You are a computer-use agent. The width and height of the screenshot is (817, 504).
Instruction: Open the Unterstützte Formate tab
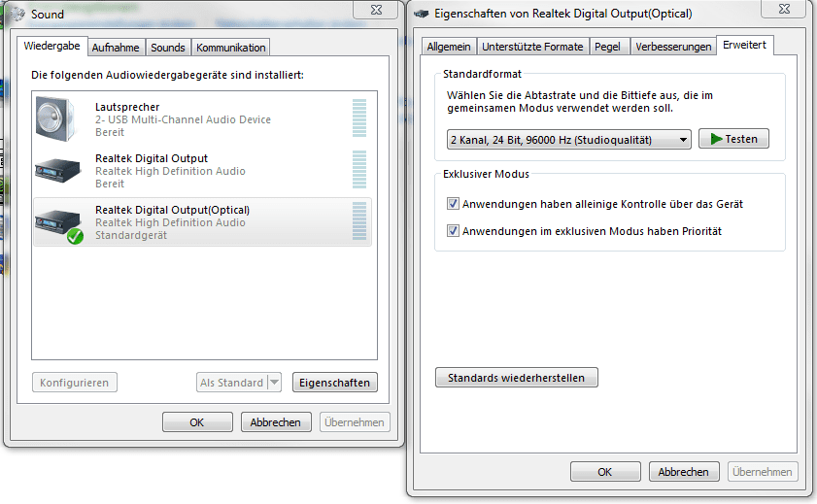[x=532, y=47]
